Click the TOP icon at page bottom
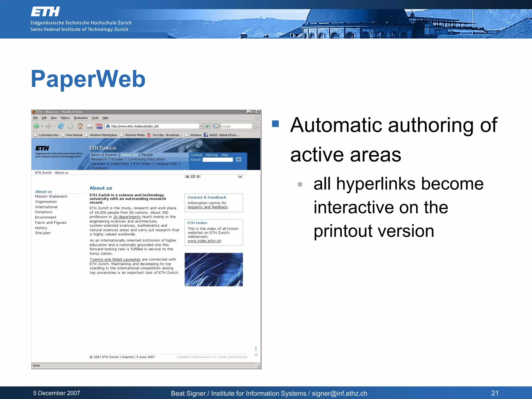 256,351
